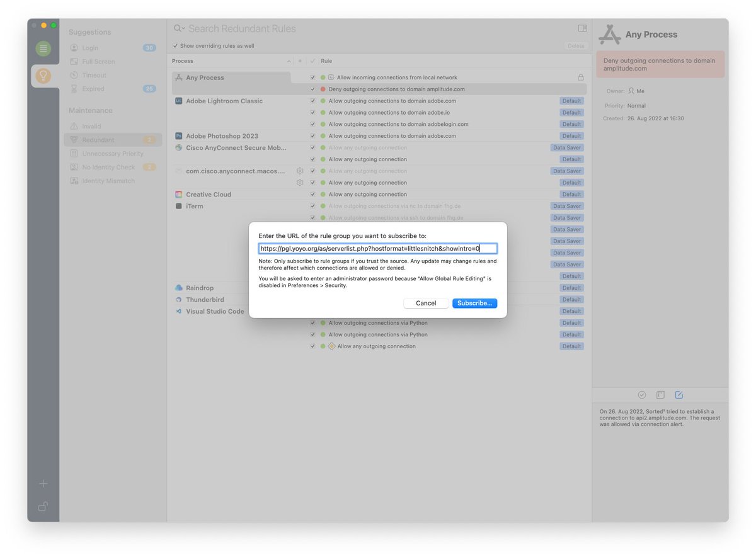Image resolution: width=756 pixels, height=558 pixels.
Task: Click the Expired hourglass icon
Action: point(74,89)
